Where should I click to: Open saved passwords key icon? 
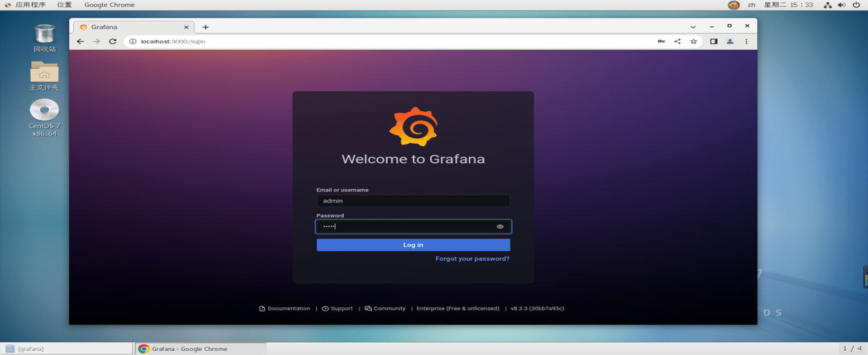pos(661,41)
